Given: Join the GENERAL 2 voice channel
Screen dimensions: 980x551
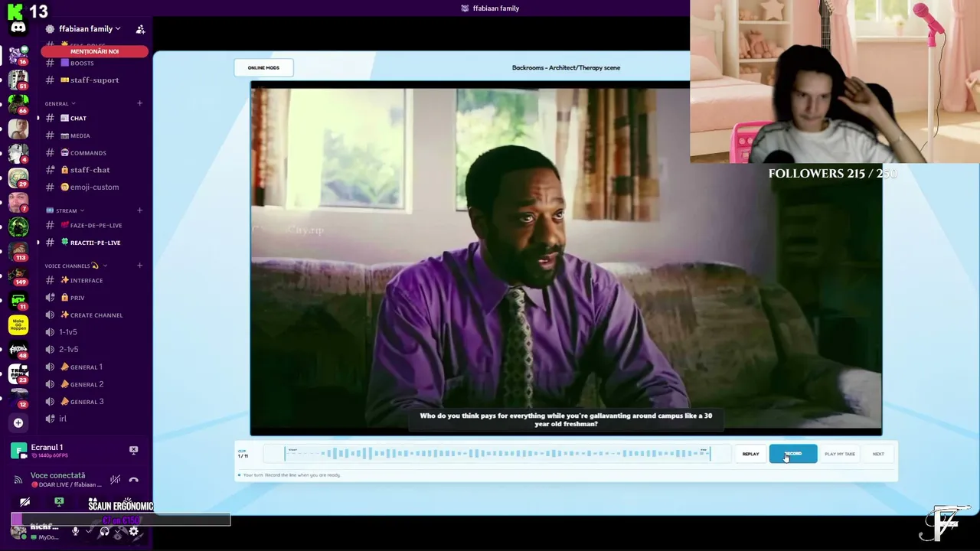Looking at the screenshot, I should point(94,384).
